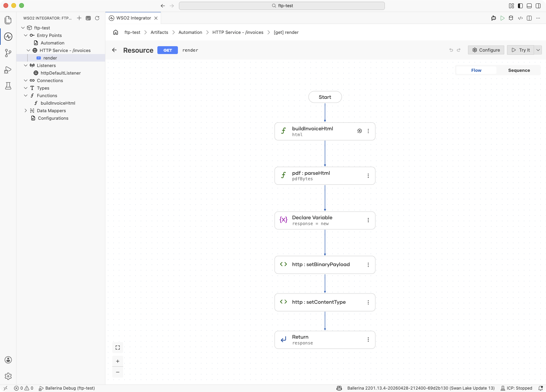Click Artifacts breadcrumb item

tap(159, 32)
